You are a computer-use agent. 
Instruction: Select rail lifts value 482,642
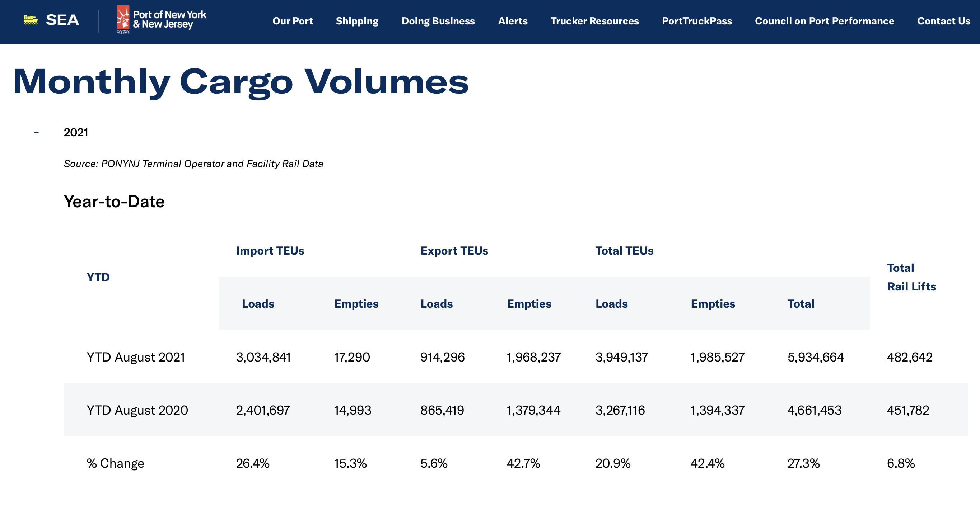(910, 357)
